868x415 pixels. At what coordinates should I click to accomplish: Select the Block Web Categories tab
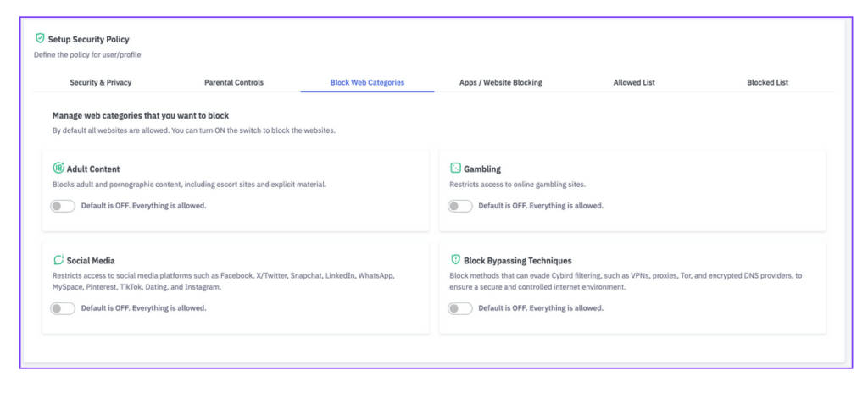(367, 83)
